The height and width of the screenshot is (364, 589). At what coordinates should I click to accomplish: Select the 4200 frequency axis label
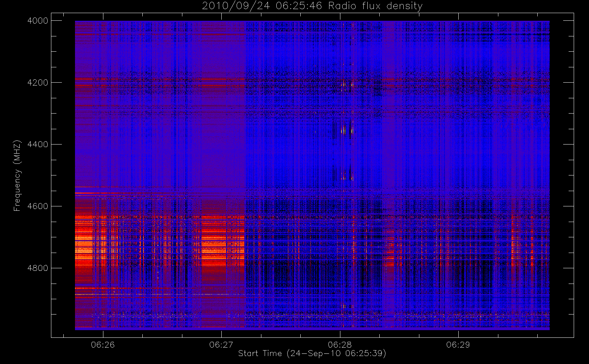click(x=38, y=83)
